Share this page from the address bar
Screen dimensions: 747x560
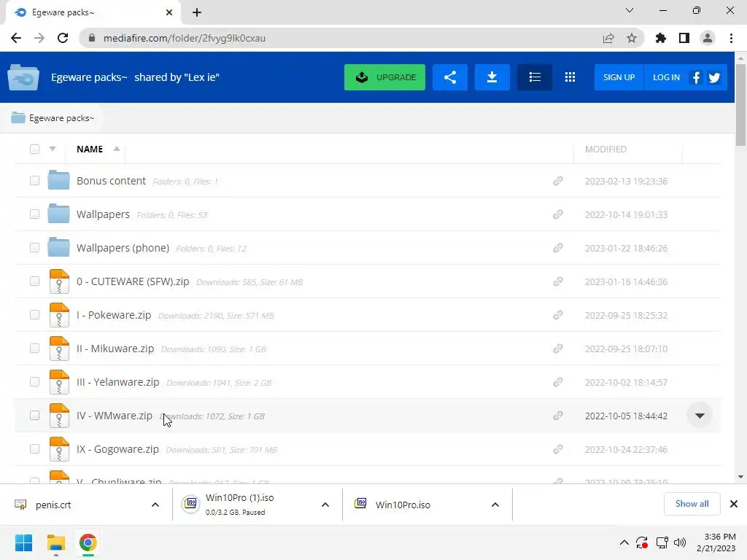(608, 38)
